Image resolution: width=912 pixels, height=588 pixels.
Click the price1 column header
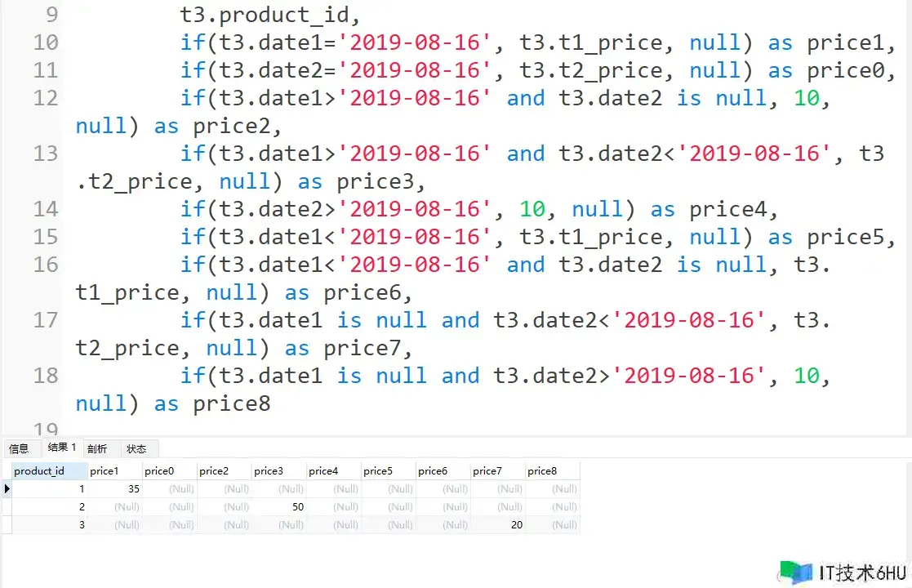(x=114, y=470)
